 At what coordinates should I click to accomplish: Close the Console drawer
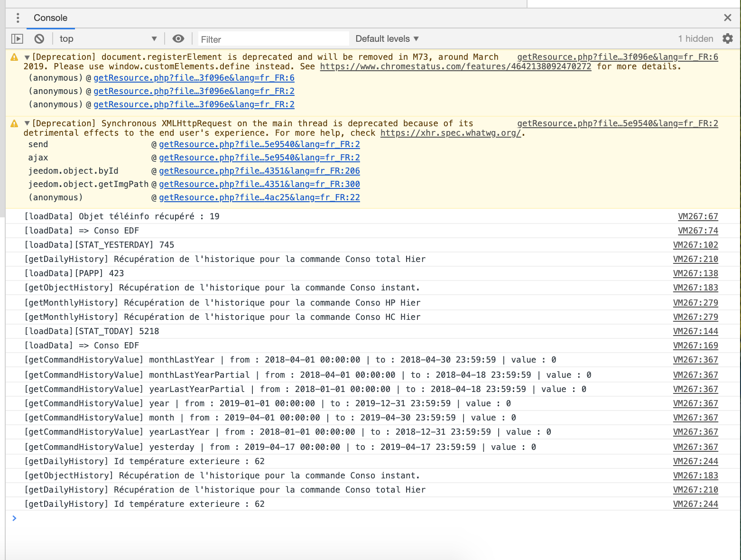click(x=728, y=18)
